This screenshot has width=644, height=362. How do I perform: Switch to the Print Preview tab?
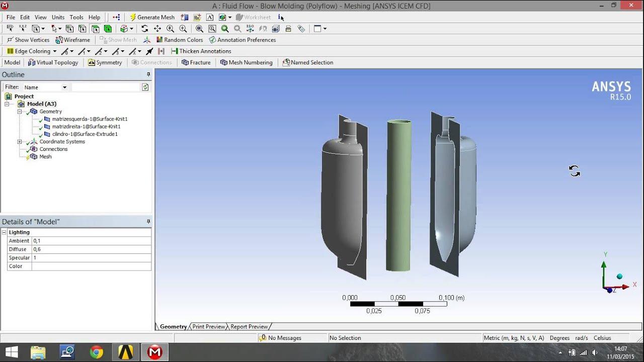208,326
